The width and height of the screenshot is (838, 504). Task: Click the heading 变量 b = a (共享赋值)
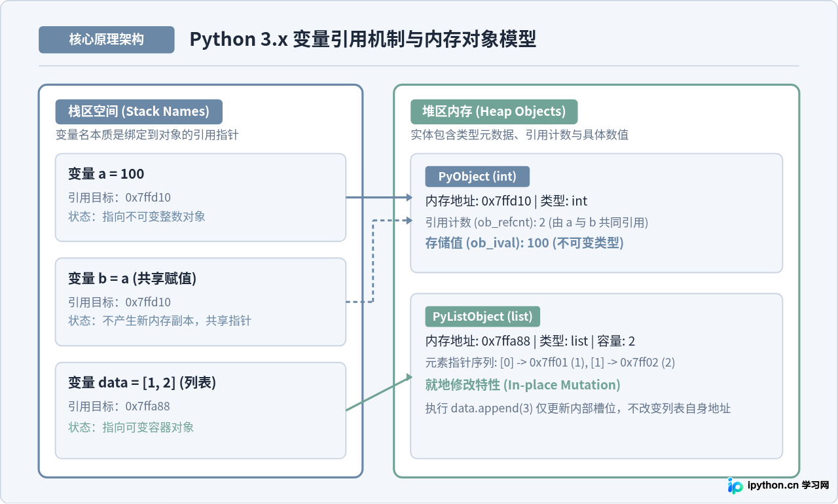pyautogui.click(x=132, y=278)
